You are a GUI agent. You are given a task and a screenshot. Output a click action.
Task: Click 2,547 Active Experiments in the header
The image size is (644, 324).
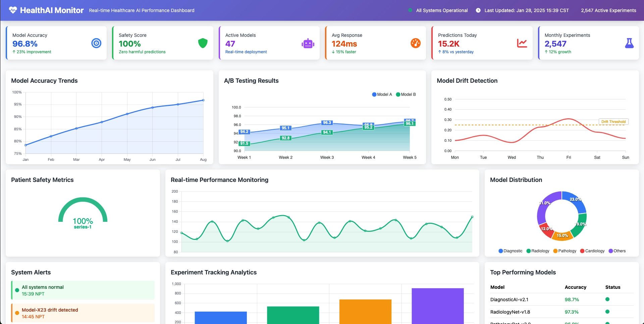click(608, 10)
